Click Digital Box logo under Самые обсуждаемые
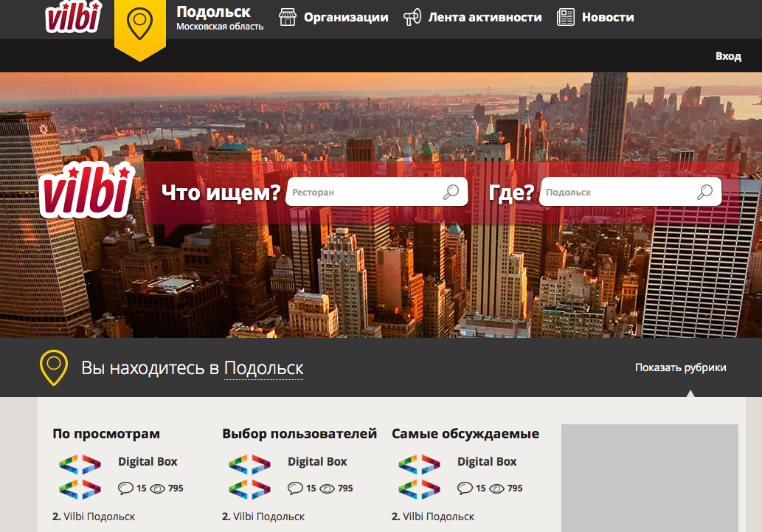The height and width of the screenshot is (532, 762). pos(420,477)
